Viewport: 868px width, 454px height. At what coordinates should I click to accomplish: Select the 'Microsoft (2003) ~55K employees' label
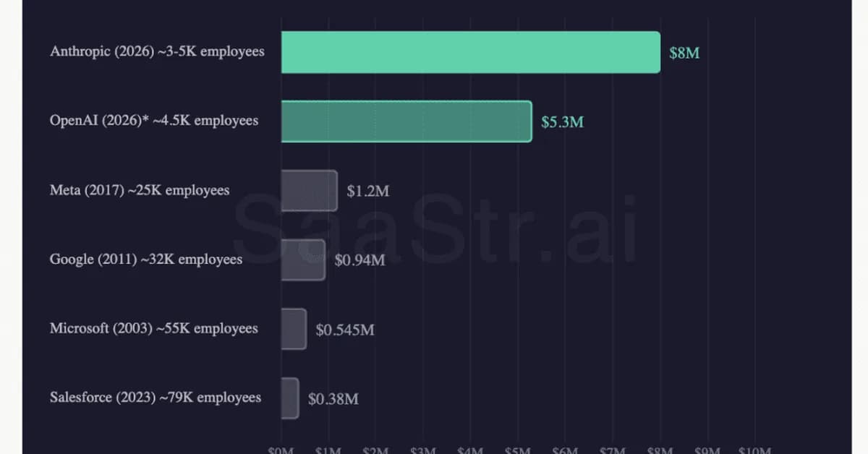coord(153,328)
